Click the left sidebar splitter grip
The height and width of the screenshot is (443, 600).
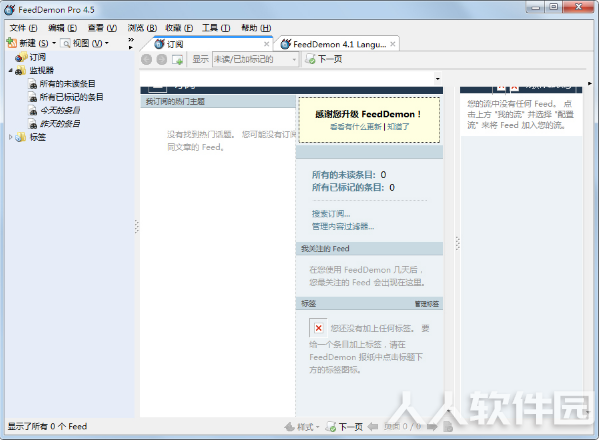tap(137, 226)
